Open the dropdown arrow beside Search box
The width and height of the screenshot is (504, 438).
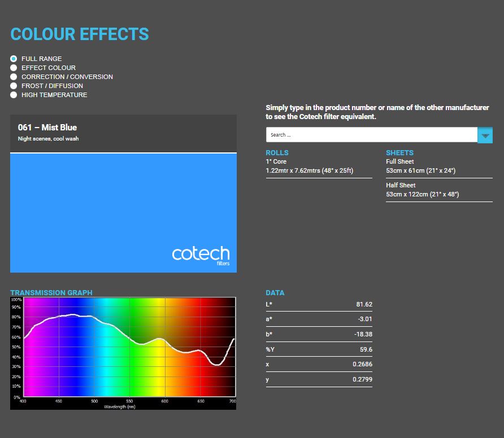point(485,135)
